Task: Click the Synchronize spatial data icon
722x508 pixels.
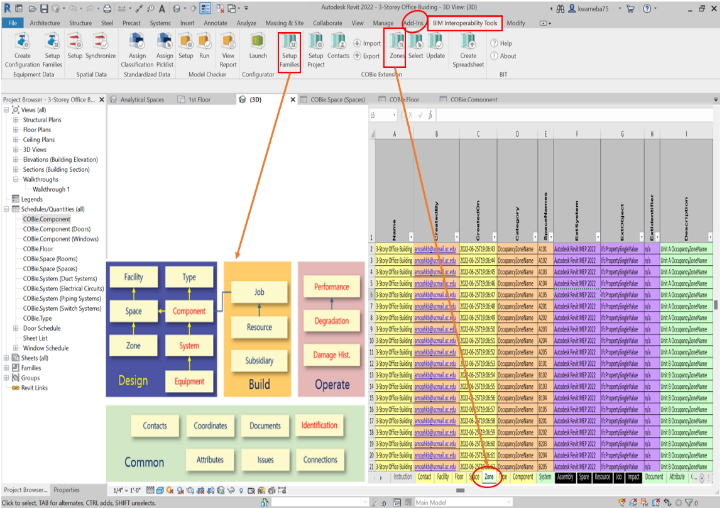Action: pyautogui.click(x=101, y=56)
